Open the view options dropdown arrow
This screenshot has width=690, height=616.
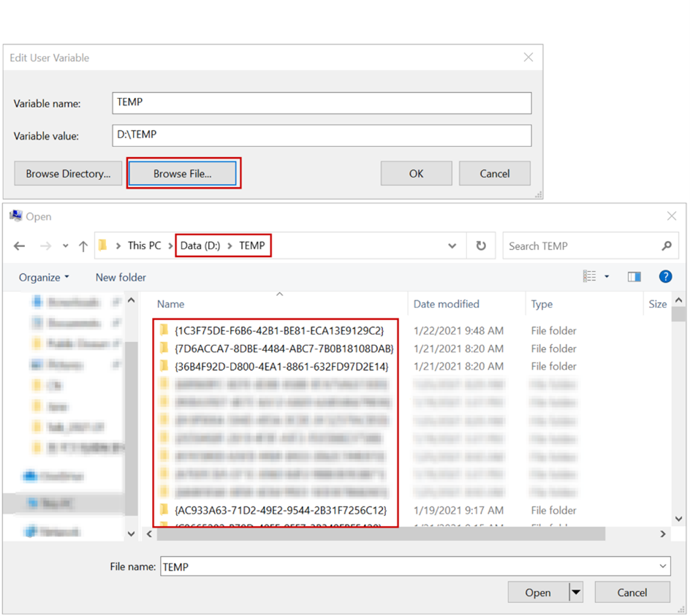click(x=607, y=277)
